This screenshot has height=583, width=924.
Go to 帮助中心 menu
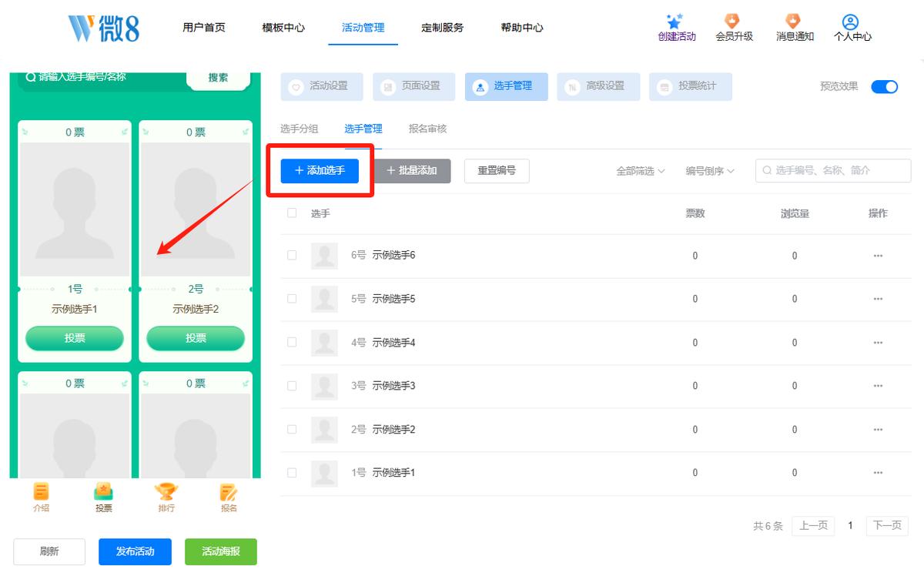[x=522, y=28]
